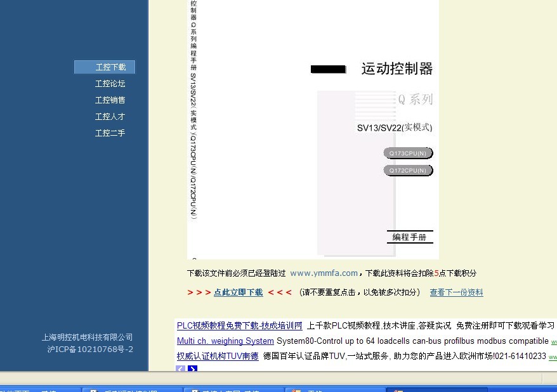The image size is (557, 392).
Task: Click the 上海明控机电科技有限公司 footer text
Action: 87,337
